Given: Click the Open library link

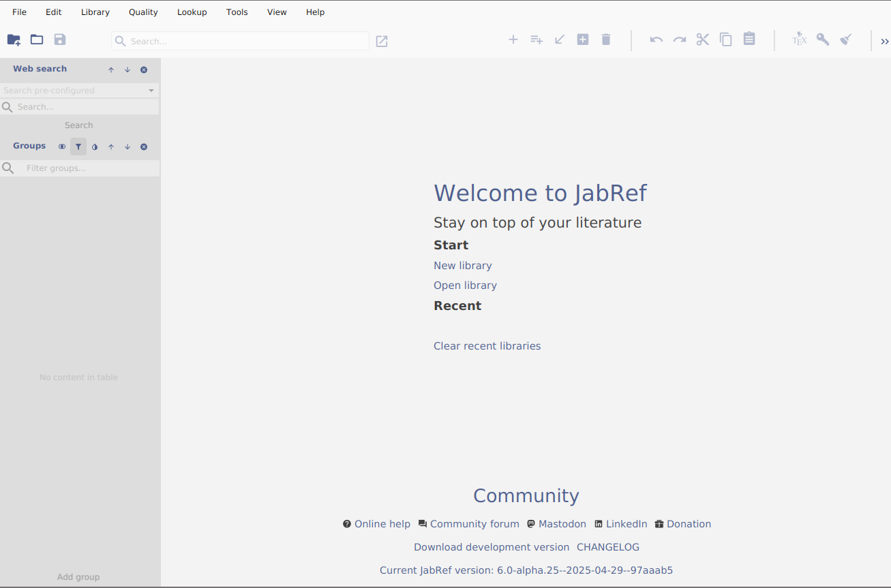Looking at the screenshot, I should click(x=466, y=285).
